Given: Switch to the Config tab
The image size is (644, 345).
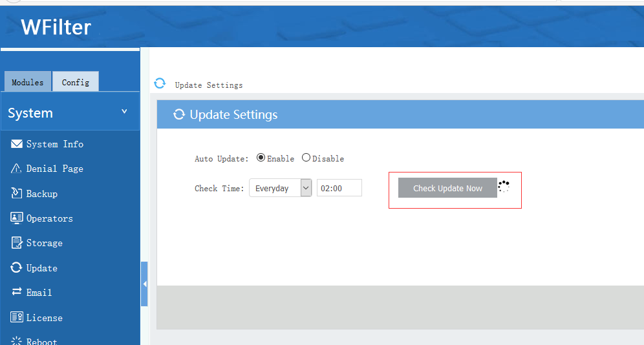Looking at the screenshot, I should pos(76,82).
